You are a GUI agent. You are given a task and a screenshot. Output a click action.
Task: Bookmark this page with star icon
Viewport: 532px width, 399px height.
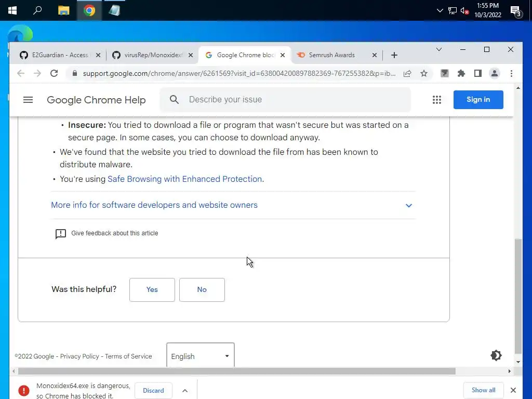[x=424, y=73]
